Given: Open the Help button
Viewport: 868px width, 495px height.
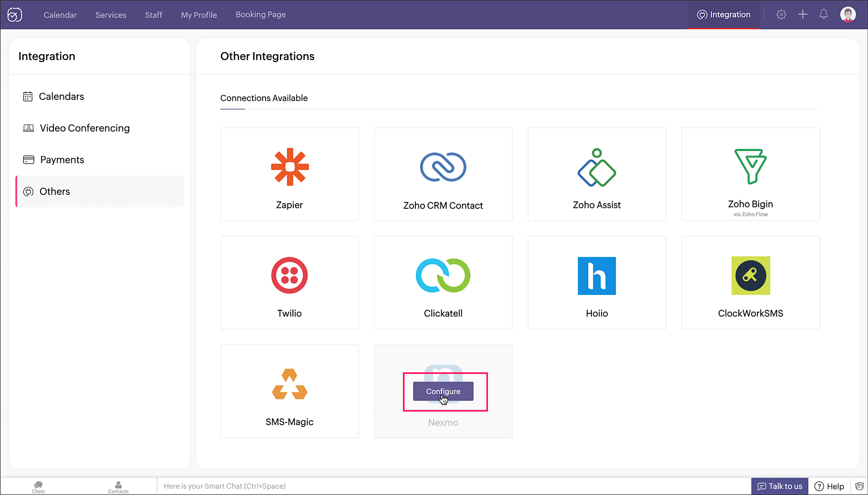Looking at the screenshot, I should (x=829, y=486).
